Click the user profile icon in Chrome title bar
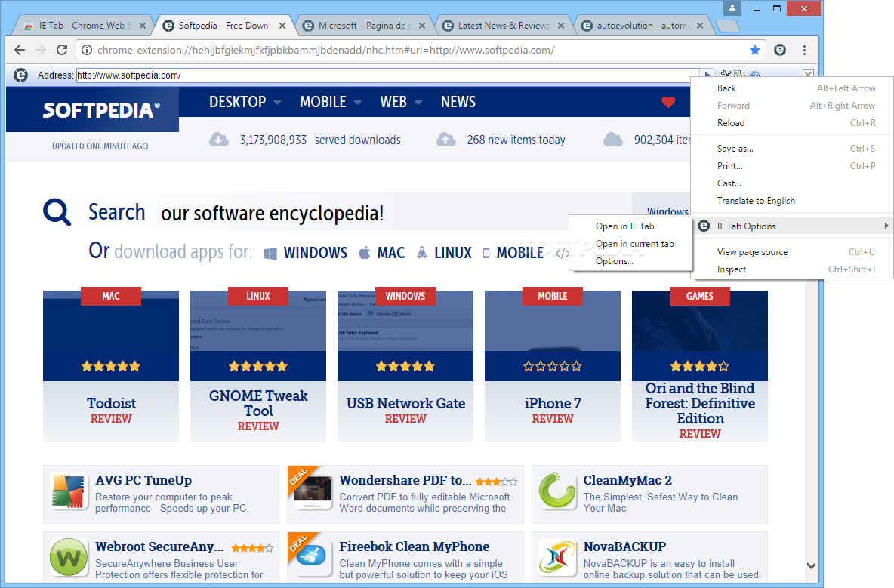The image size is (894, 588). (732, 8)
